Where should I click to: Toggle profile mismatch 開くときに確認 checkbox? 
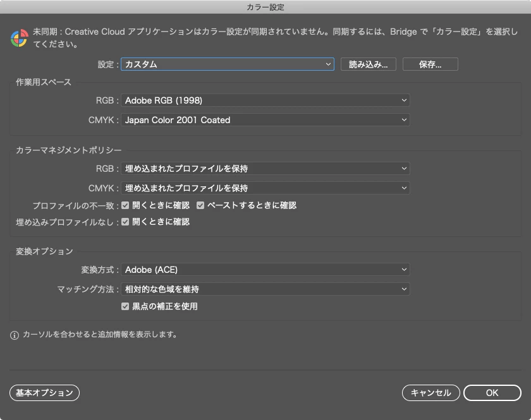tap(125, 205)
